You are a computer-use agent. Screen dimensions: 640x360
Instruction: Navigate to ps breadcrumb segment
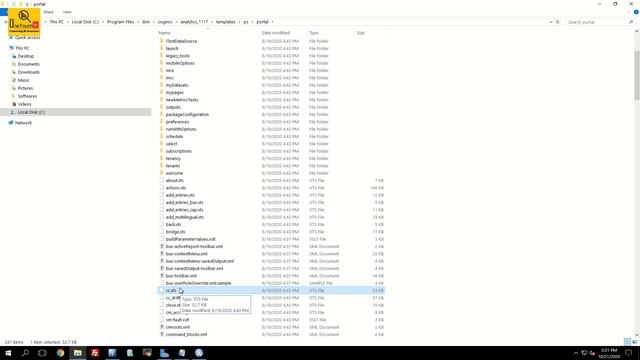pos(246,22)
